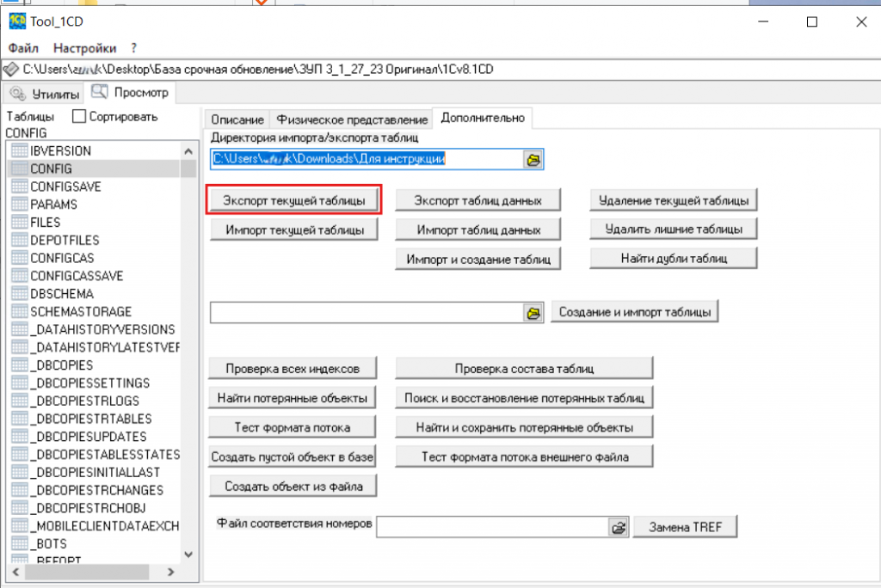Click Проверка всех индексов button

tap(293, 369)
